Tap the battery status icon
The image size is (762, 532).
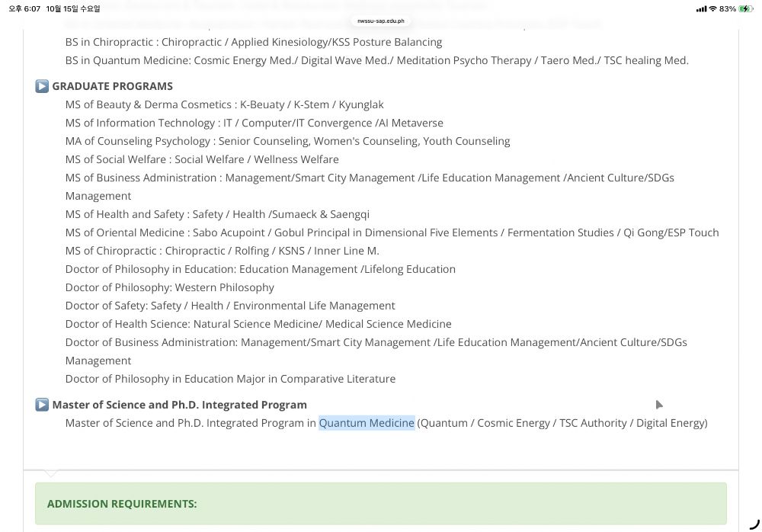point(745,8)
